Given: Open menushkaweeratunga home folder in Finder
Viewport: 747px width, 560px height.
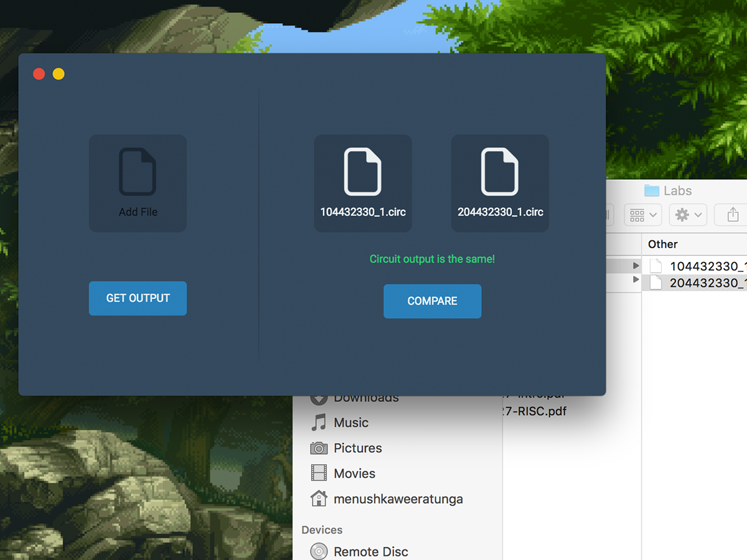Looking at the screenshot, I should point(387,499).
